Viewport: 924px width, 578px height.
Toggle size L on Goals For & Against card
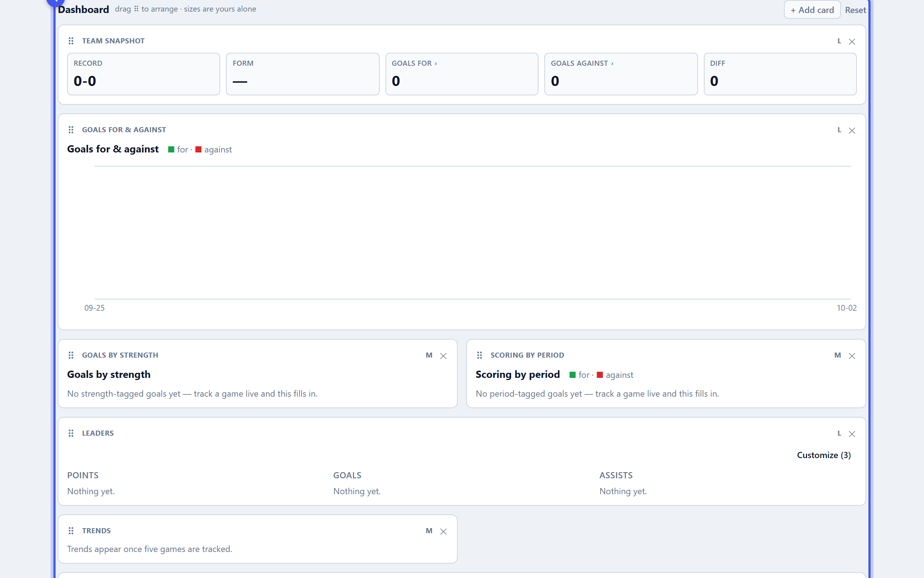839,130
